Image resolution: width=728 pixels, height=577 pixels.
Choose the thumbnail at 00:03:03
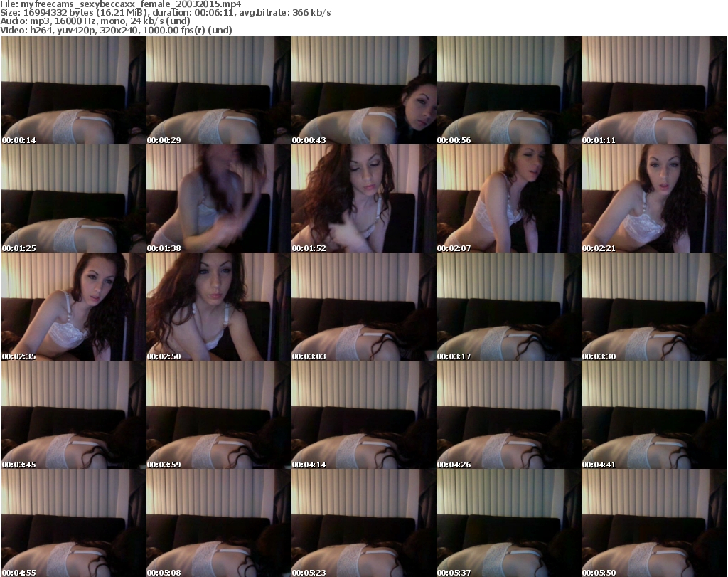click(x=363, y=307)
